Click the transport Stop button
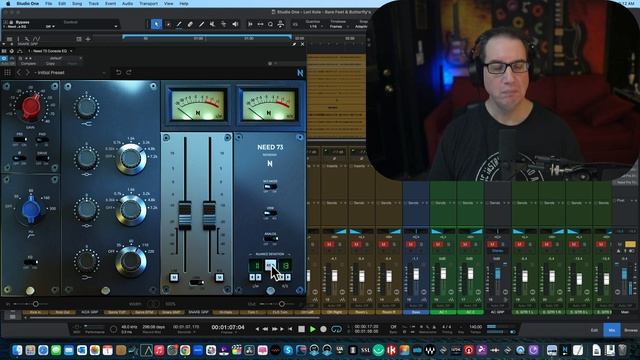Image resolution: width=640 pixels, height=360 pixels. (302, 329)
